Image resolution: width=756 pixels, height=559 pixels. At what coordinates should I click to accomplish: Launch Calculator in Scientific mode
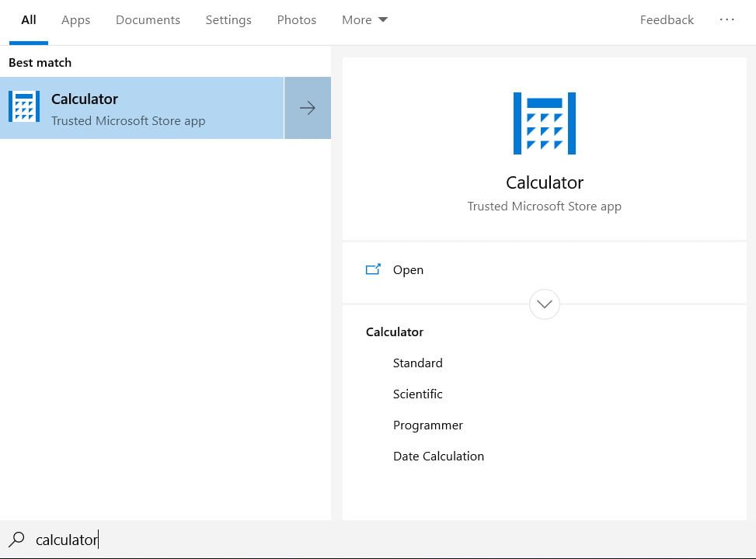417,394
